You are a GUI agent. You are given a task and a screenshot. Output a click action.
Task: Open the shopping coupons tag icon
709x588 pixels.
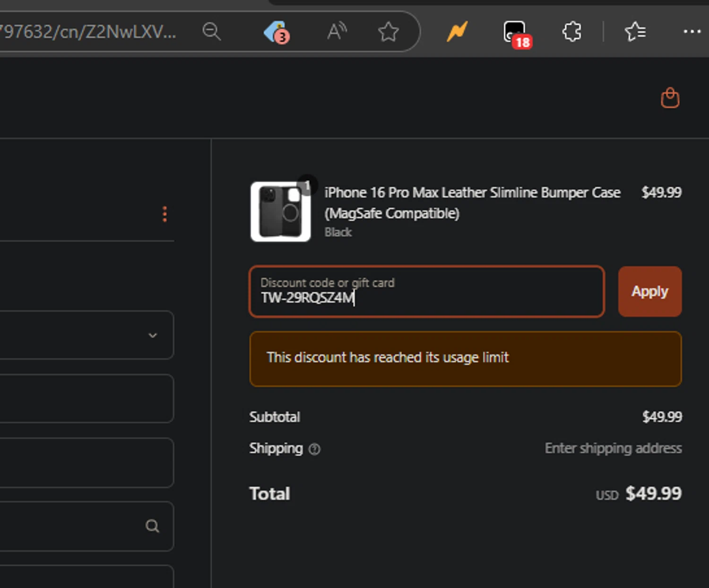(277, 32)
